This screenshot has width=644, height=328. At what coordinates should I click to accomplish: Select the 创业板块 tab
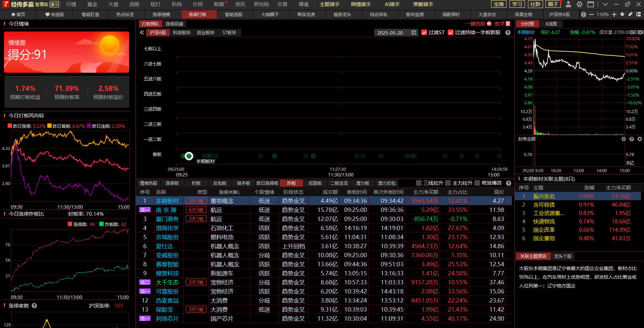click(x=205, y=33)
